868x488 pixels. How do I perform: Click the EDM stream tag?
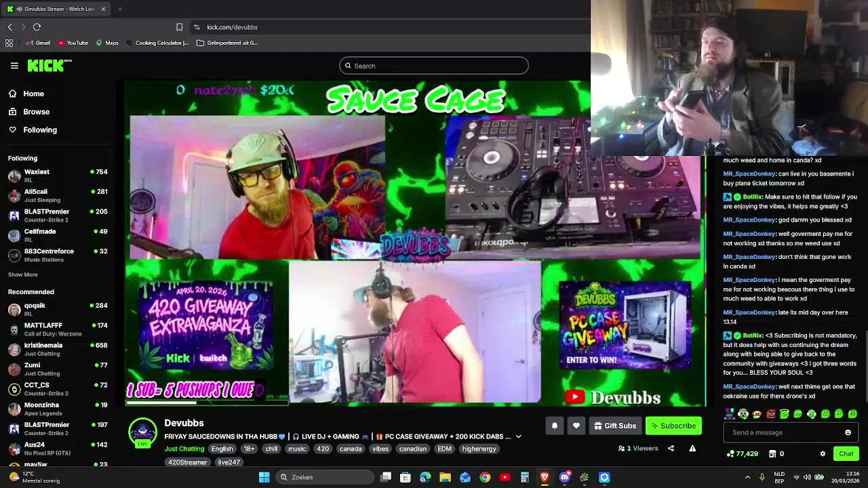(444, 449)
